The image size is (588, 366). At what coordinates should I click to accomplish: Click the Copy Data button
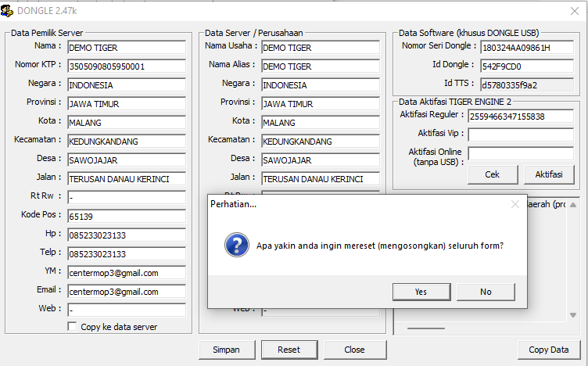(x=548, y=350)
